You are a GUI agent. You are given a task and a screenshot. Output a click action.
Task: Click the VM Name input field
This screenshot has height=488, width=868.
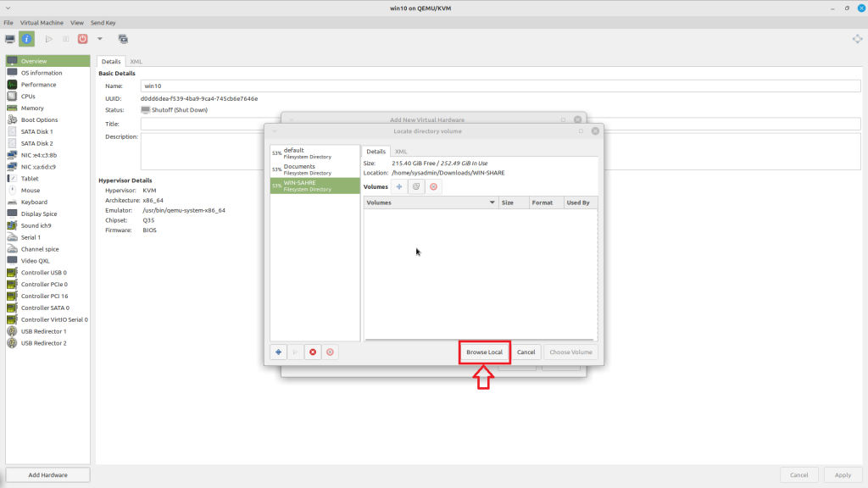pyautogui.click(x=500, y=86)
